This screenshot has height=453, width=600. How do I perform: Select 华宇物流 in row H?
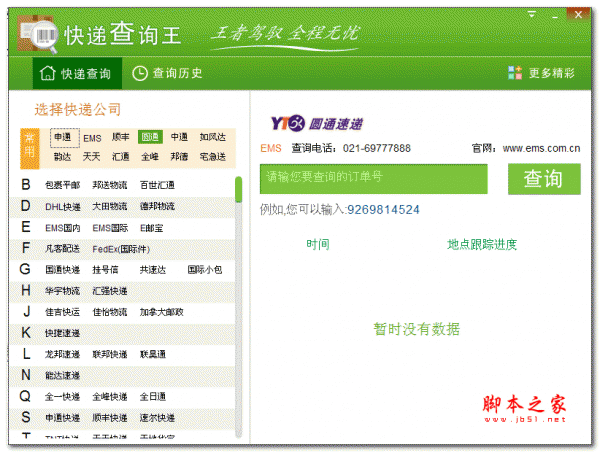coord(62,291)
